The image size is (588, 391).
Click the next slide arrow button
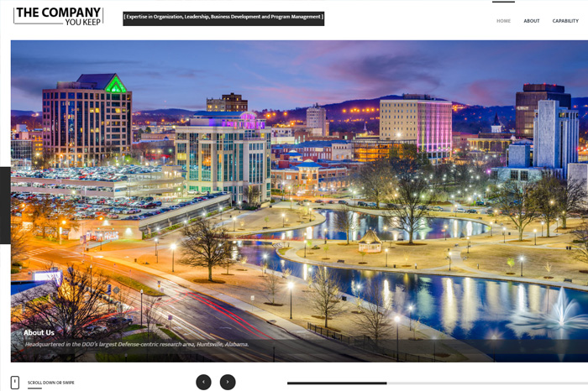tap(228, 382)
